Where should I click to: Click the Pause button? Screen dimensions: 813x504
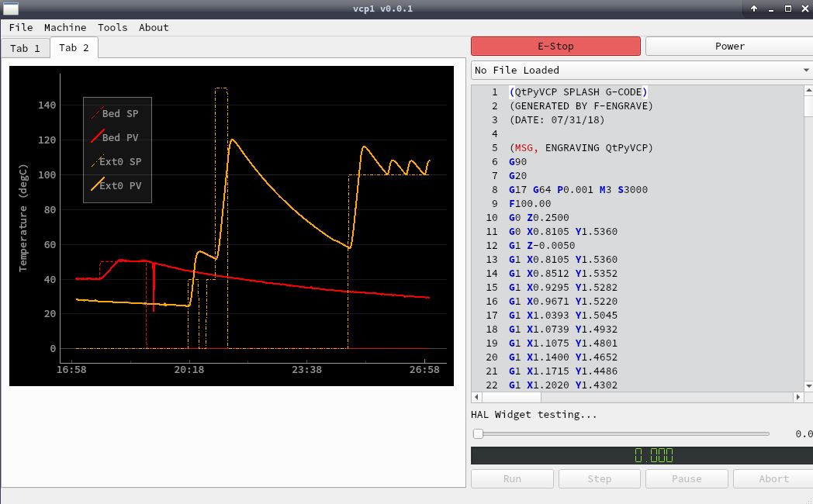point(687,478)
